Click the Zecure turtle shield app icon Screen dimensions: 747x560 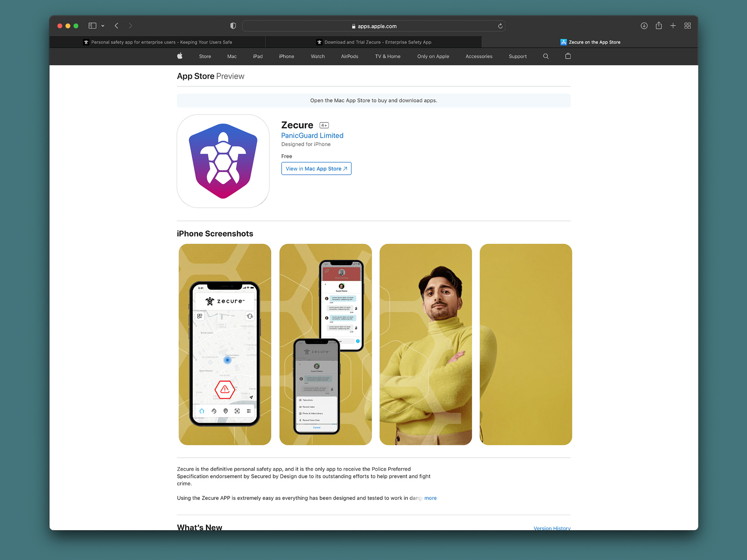[x=223, y=161]
